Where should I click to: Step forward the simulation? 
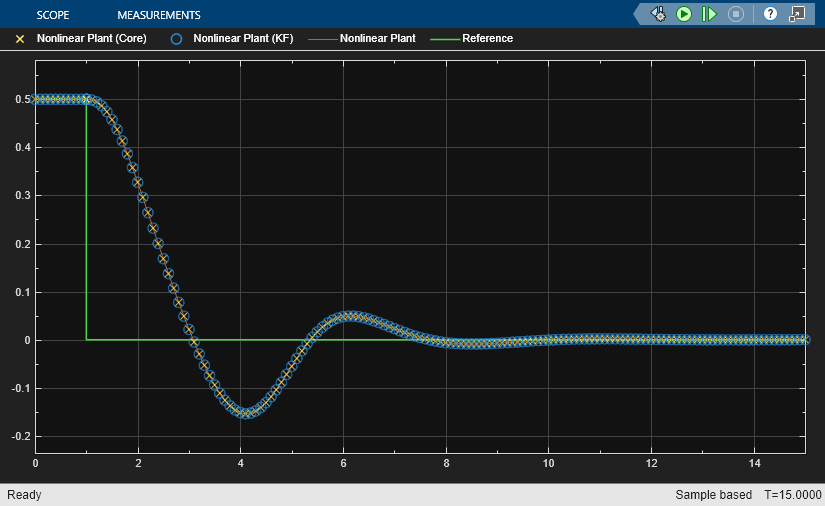[709, 14]
